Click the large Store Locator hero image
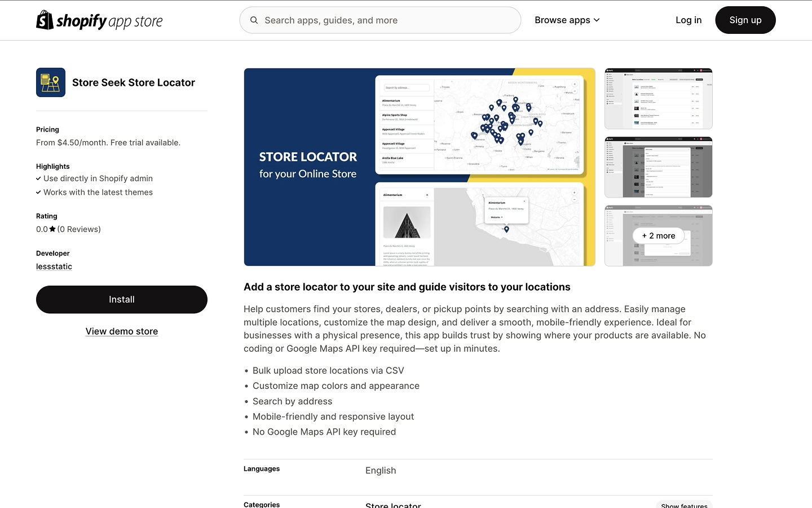This screenshot has height=508, width=812. pos(420,167)
